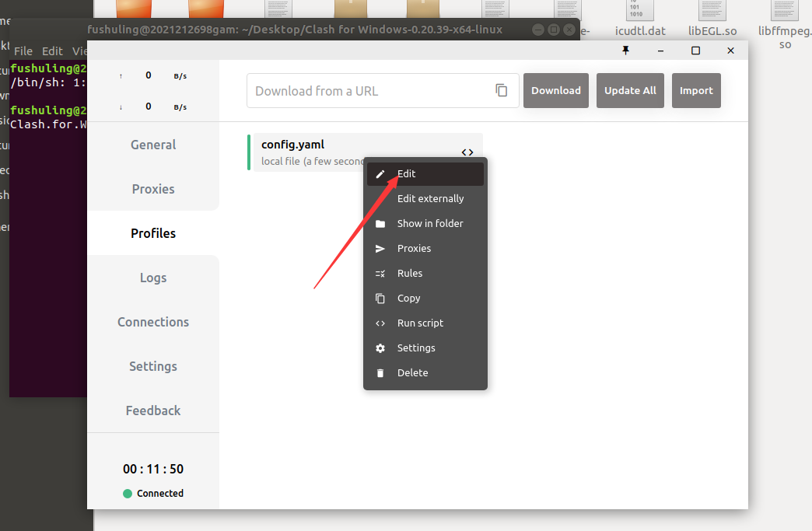Click the code brackets icon on config.yaml
812x531 pixels.
[x=467, y=152]
